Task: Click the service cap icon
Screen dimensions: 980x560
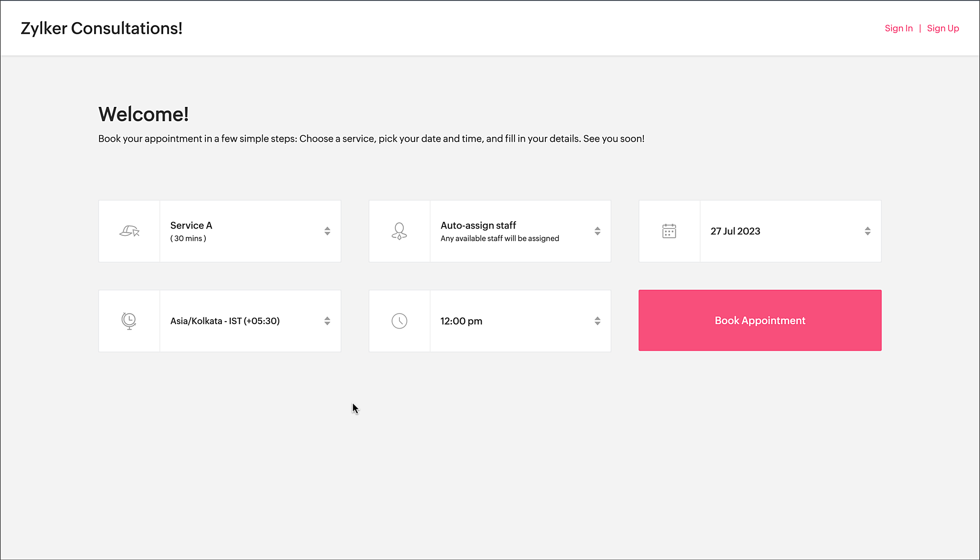Action: [x=129, y=231]
